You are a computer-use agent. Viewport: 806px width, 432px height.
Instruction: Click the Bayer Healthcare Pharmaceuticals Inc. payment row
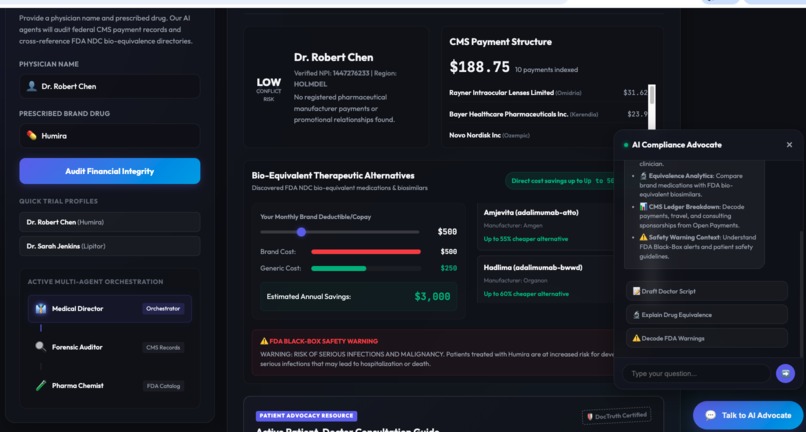(548, 114)
